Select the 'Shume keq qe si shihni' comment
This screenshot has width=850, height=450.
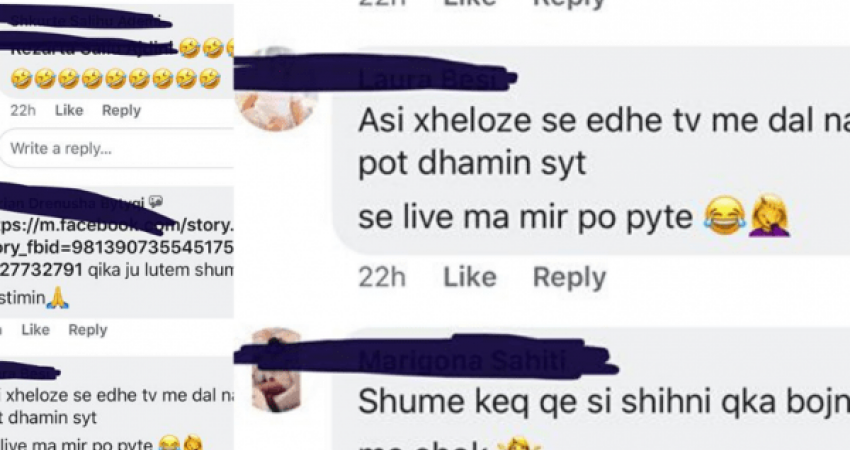(603, 402)
